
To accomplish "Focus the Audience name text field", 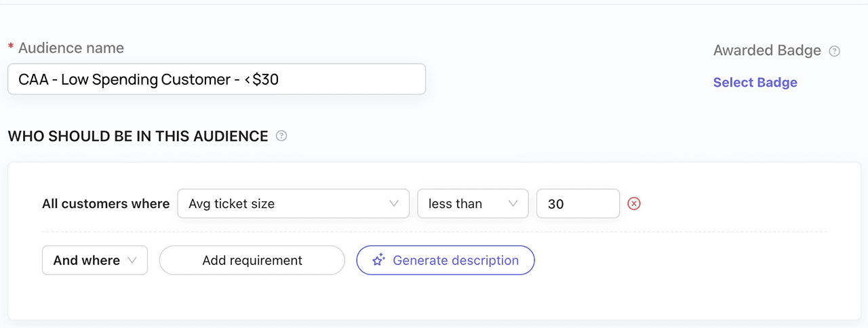I will pos(216,79).
